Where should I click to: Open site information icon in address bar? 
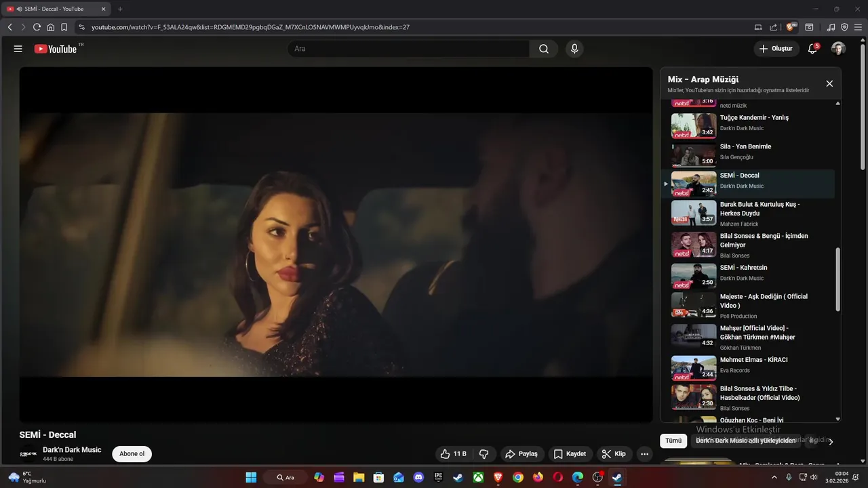[81, 27]
